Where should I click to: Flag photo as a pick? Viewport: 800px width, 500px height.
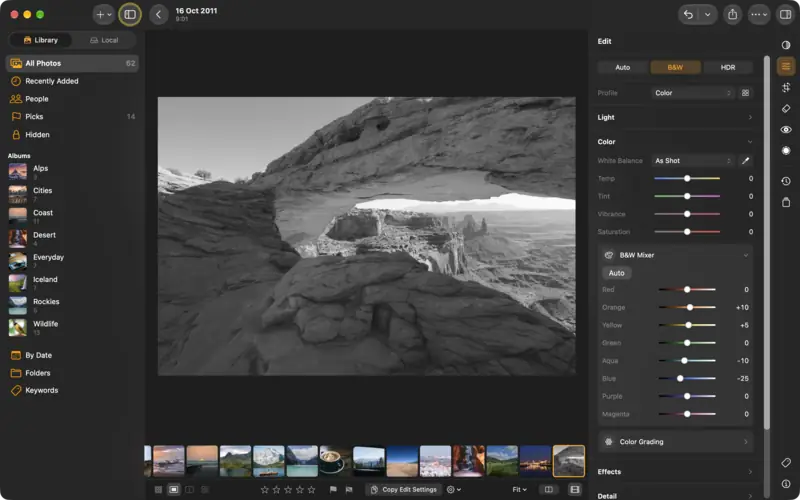(x=333, y=490)
